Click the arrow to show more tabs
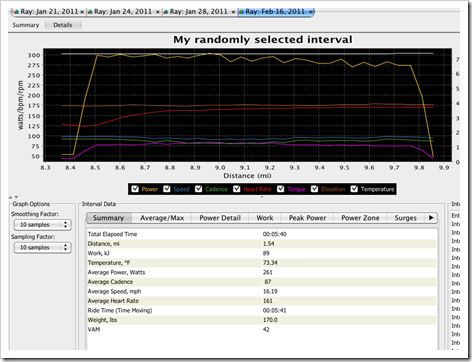The width and height of the screenshot is (472, 362). click(x=431, y=218)
